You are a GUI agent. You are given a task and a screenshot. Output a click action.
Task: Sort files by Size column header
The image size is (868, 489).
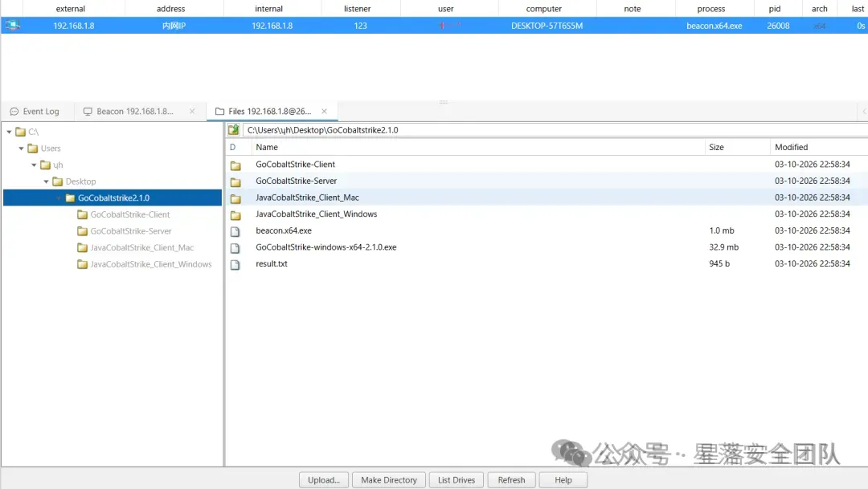[737, 147]
